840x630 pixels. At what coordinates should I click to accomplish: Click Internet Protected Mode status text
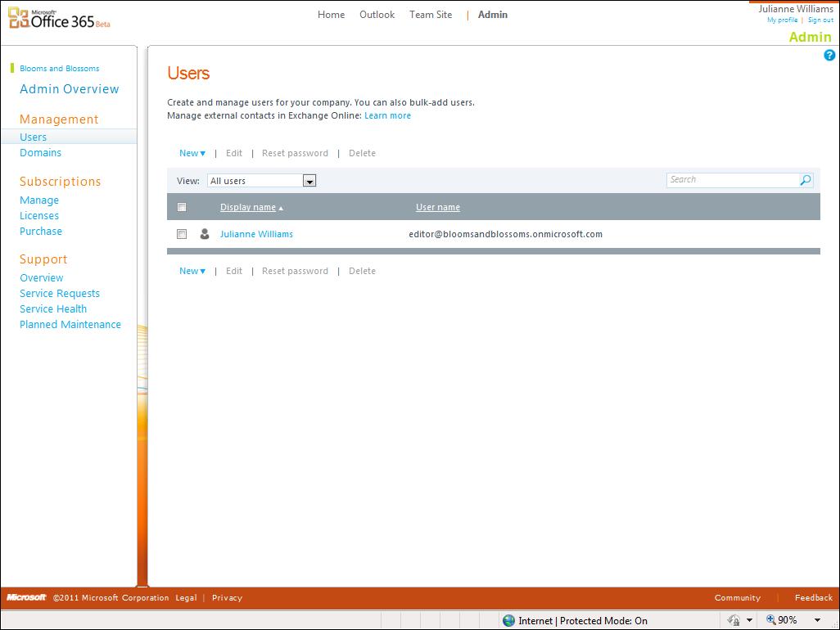click(583, 621)
